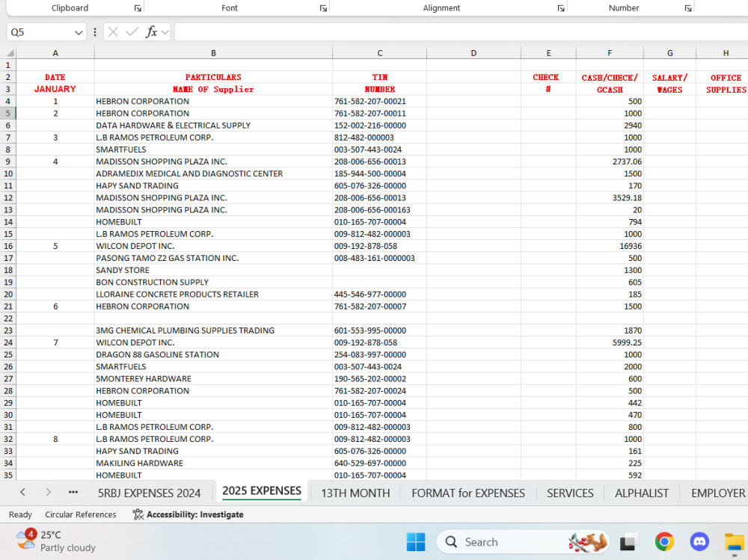This screenshot has width=748, height=560.
Task: Select row 22 header
Action: pos(8,319)
